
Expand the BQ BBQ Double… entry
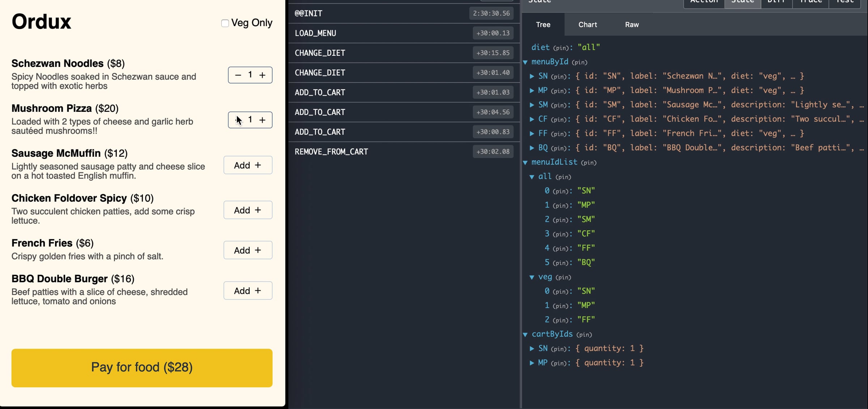pyautogui.click(x=532, y=148)
